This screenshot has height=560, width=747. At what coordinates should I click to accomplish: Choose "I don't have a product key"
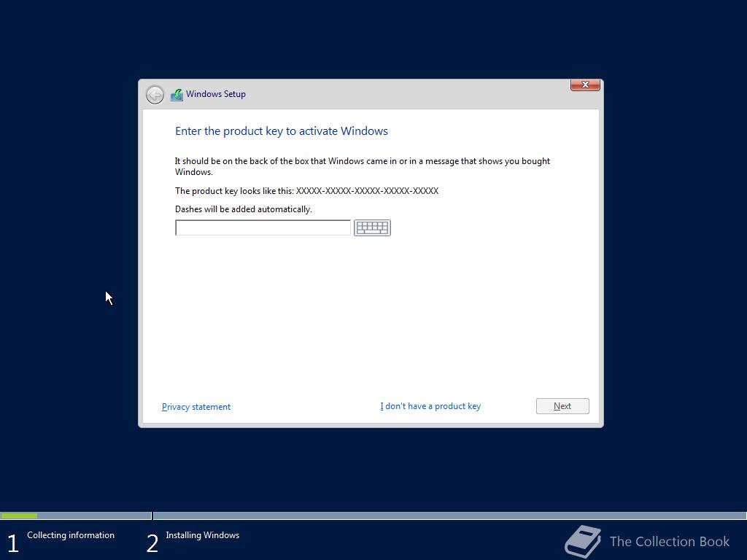[x=430, y=406]
